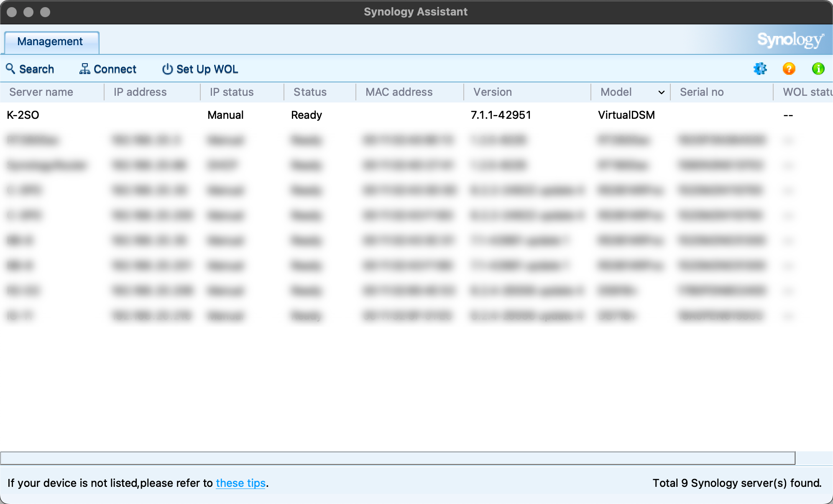The width and height of the screenshot is (833, 504).
Task: Click the Status column header
Action: [x=310, y=92]
